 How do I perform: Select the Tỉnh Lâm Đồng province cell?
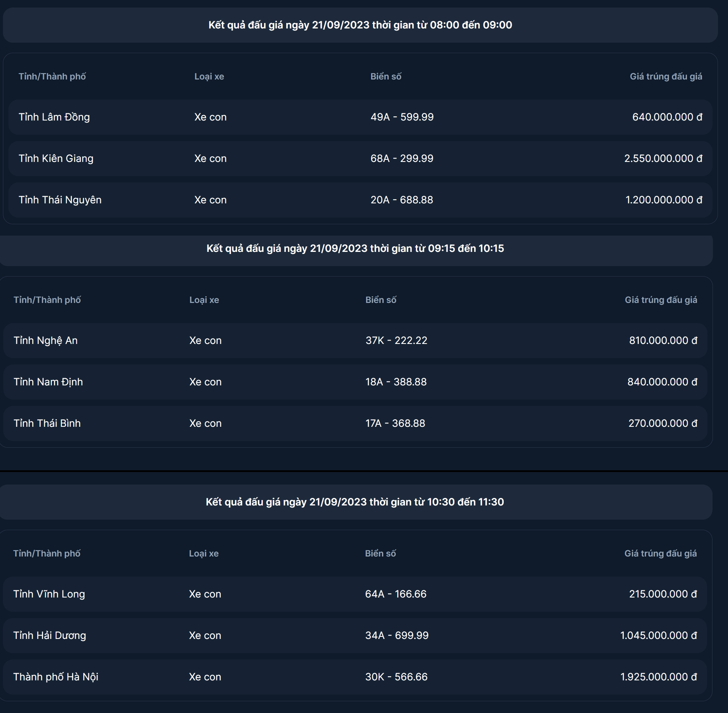[54, 117]
